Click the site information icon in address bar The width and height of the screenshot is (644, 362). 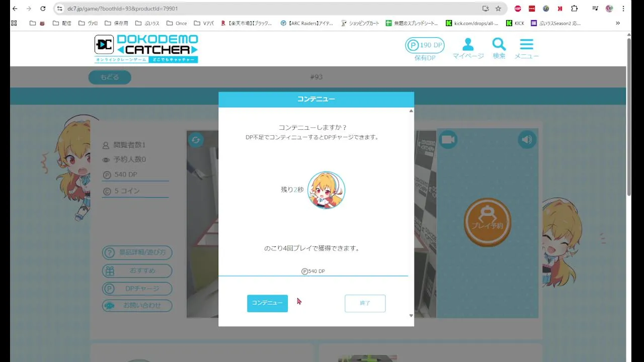coord(60,9)
